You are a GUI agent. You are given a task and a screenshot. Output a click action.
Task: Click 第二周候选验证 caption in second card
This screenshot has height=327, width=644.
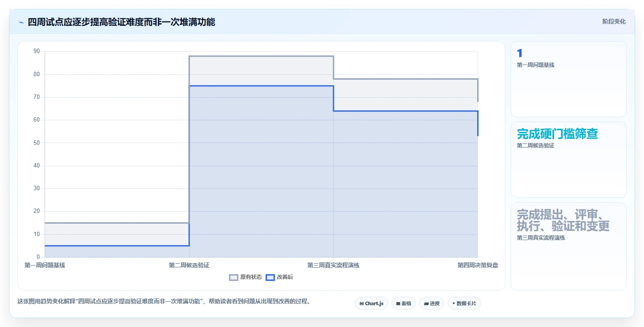click(x=536, y=146)
